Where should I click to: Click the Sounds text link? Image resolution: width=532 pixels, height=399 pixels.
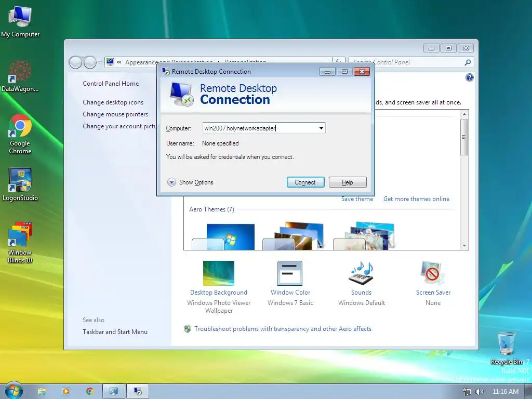click(362, 292)
